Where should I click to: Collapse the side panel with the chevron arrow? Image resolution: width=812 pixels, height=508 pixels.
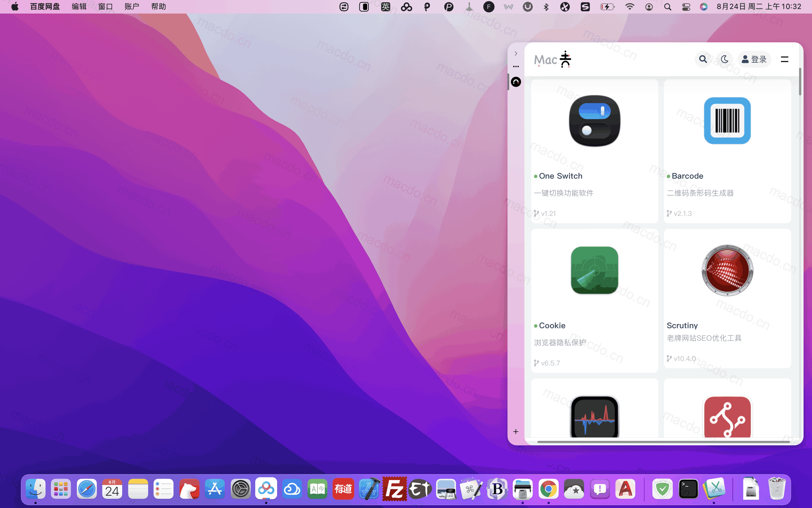516,53
